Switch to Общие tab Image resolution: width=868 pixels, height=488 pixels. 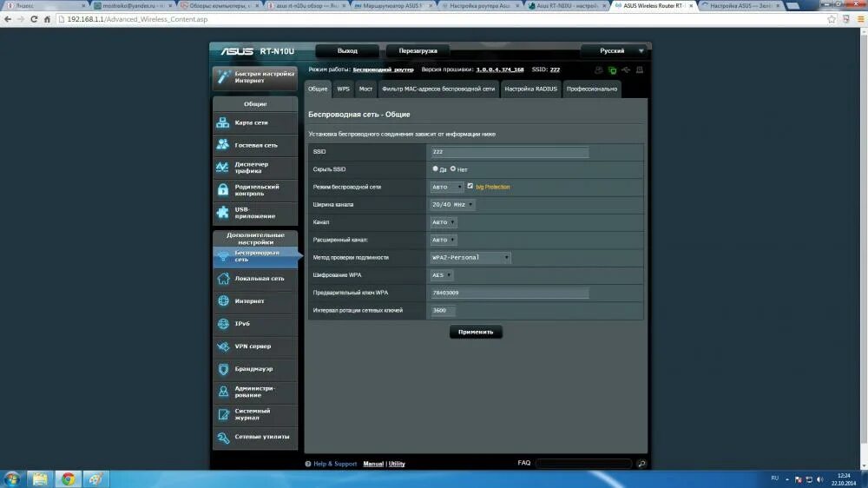click(318, 89)
